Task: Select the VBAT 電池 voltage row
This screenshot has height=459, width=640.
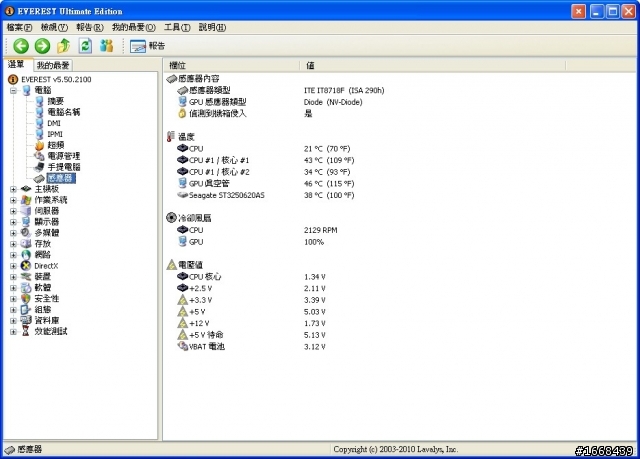Action: [251, 347]
